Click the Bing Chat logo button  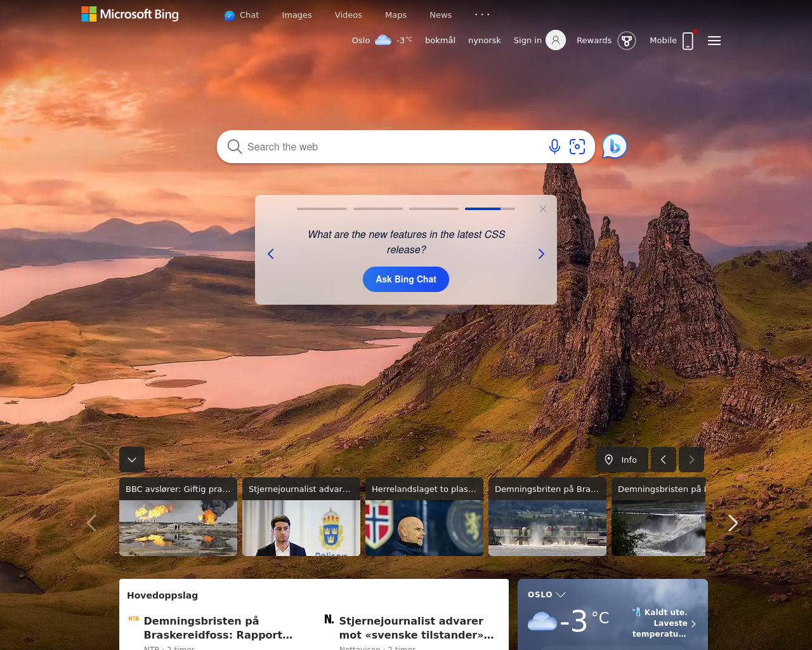tap(615, 147)
